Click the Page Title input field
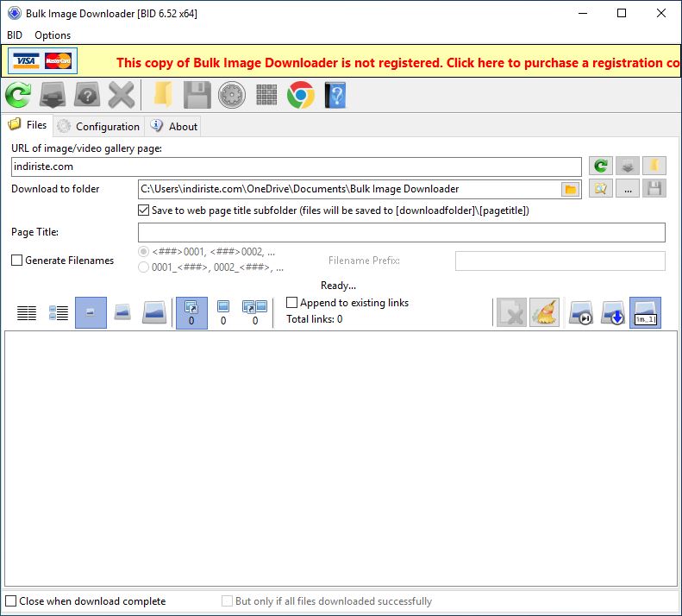 pos(402,232)
